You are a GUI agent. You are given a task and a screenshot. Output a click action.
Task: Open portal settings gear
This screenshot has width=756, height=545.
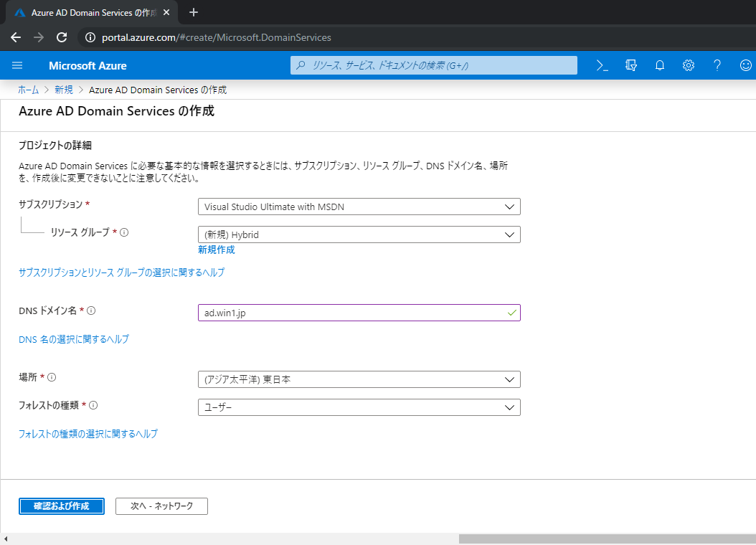point(689,65)
